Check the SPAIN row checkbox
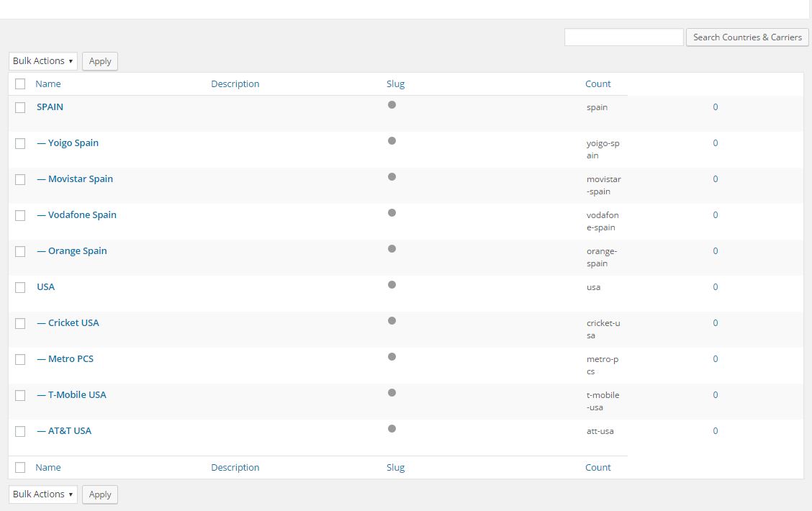 pyautogui.click(x=20, y=108)
